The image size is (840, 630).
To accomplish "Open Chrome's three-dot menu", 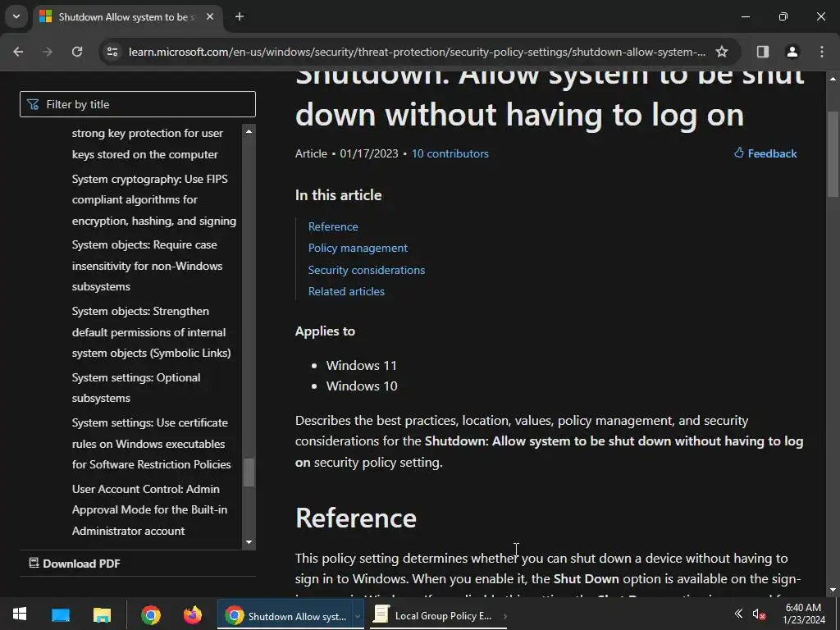I will click(822, 52).
